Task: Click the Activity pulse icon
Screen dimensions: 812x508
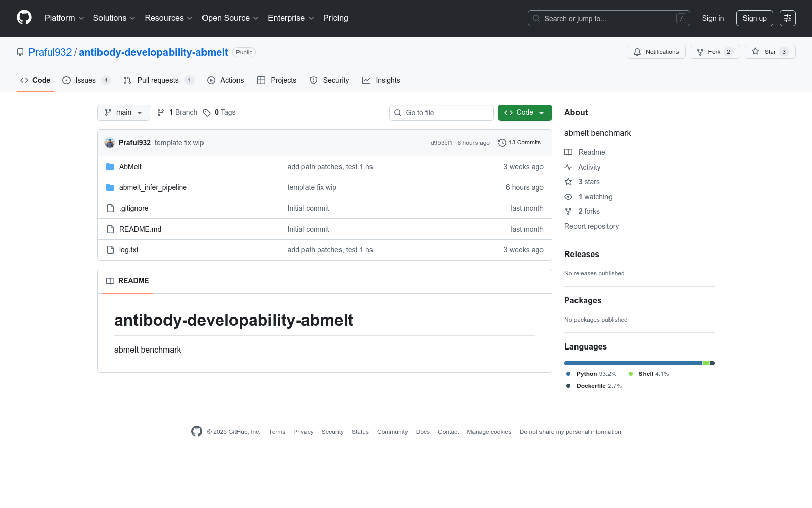Action: (x=568, y=167)
